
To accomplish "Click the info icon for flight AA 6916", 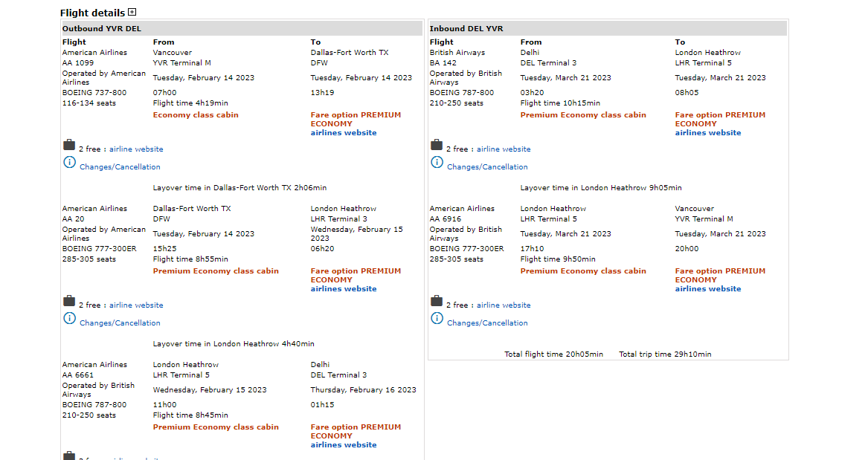I will click(437, 318).
